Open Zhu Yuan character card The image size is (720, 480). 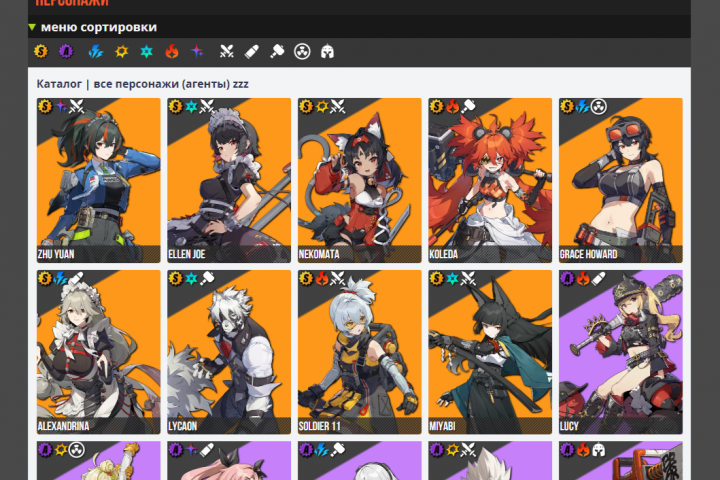coord(99,180)
